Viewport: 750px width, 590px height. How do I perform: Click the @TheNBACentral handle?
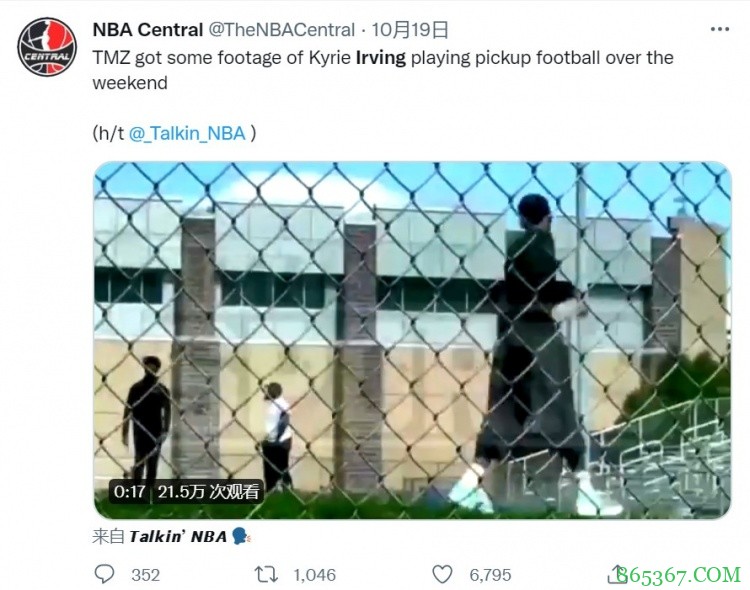point(282,30)
